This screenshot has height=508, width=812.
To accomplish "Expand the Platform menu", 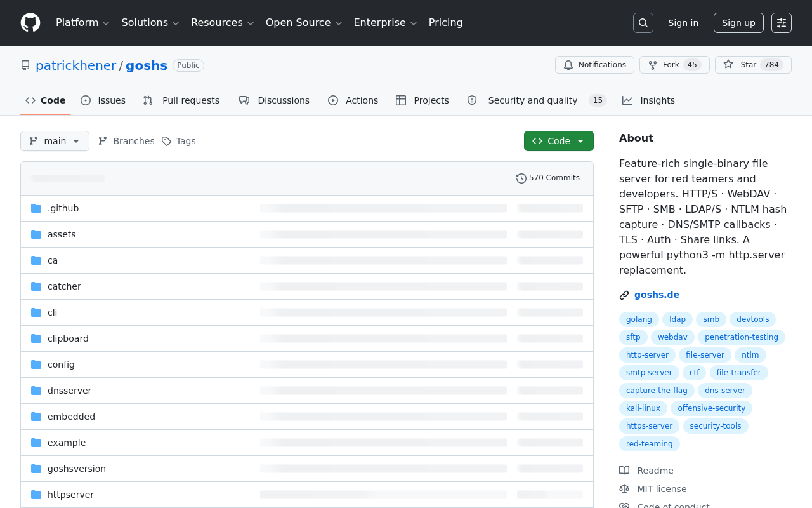I will click(82, 23).
